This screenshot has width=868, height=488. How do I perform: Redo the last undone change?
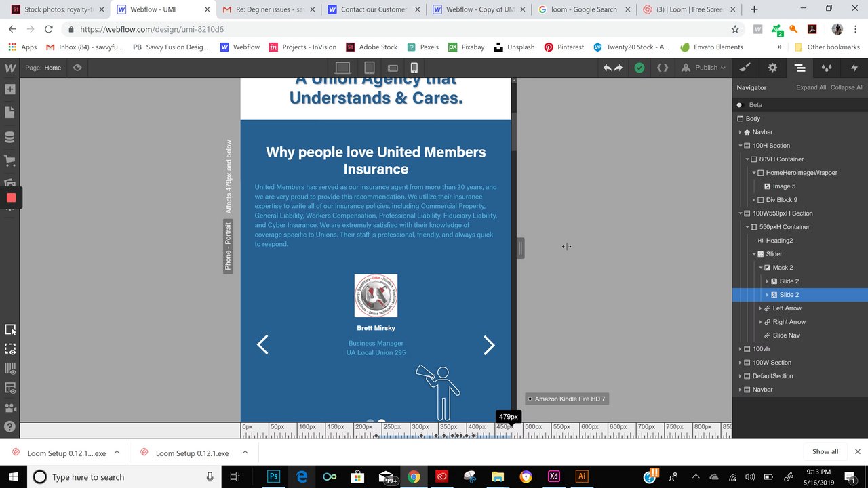pos(618,68)
